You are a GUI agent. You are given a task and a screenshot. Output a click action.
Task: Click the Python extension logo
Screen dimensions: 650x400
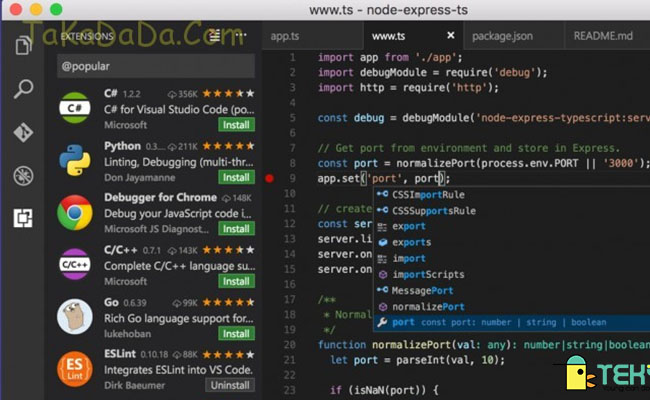(75, 160)
